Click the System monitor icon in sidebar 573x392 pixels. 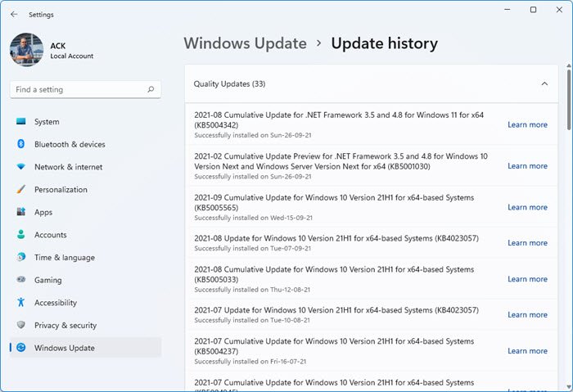21,122
